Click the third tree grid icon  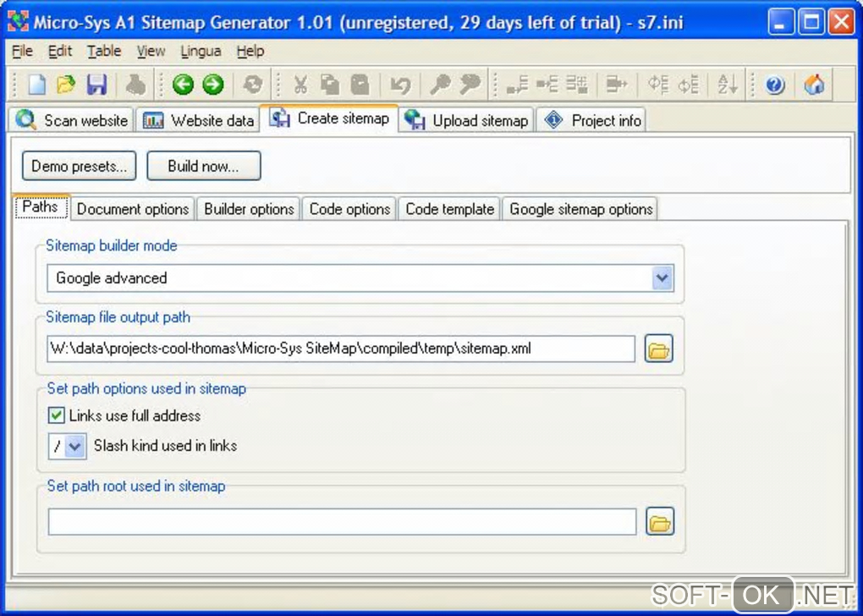(577, 85)
